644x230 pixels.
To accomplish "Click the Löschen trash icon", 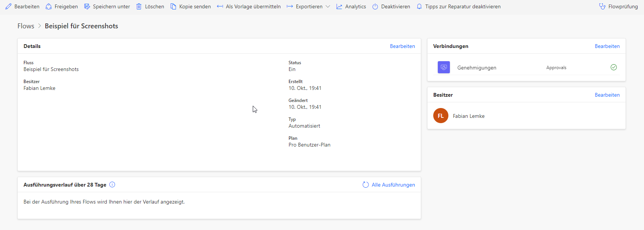I will point(139,6).
